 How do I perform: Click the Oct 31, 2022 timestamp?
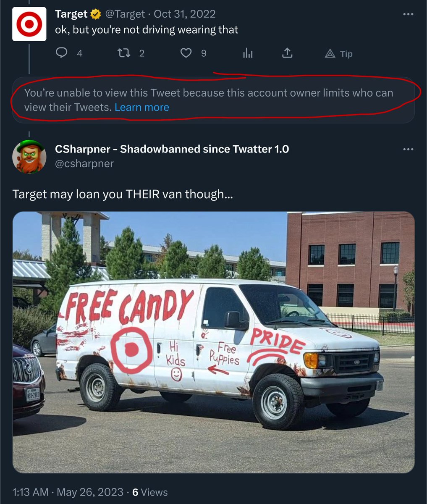click(185, 14)
